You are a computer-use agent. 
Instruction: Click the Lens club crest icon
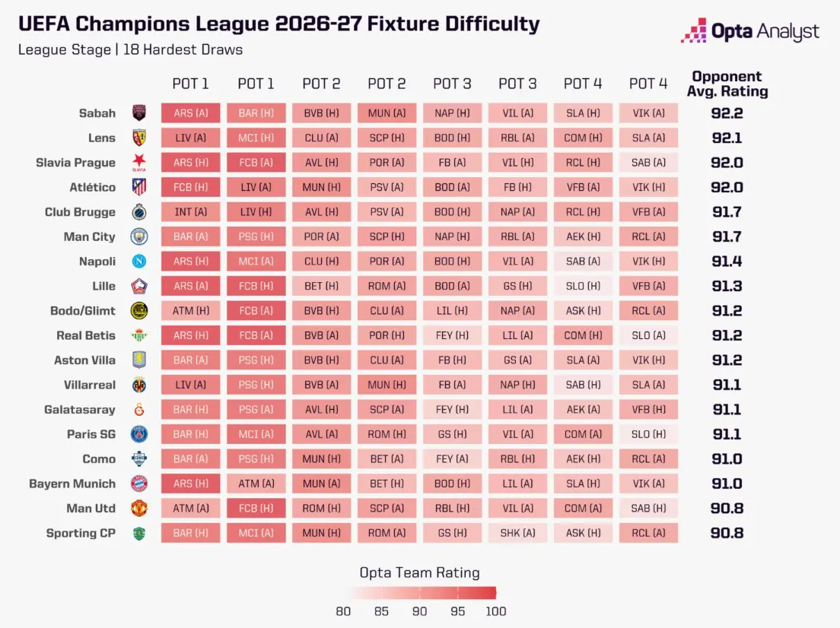pos(139,138)
